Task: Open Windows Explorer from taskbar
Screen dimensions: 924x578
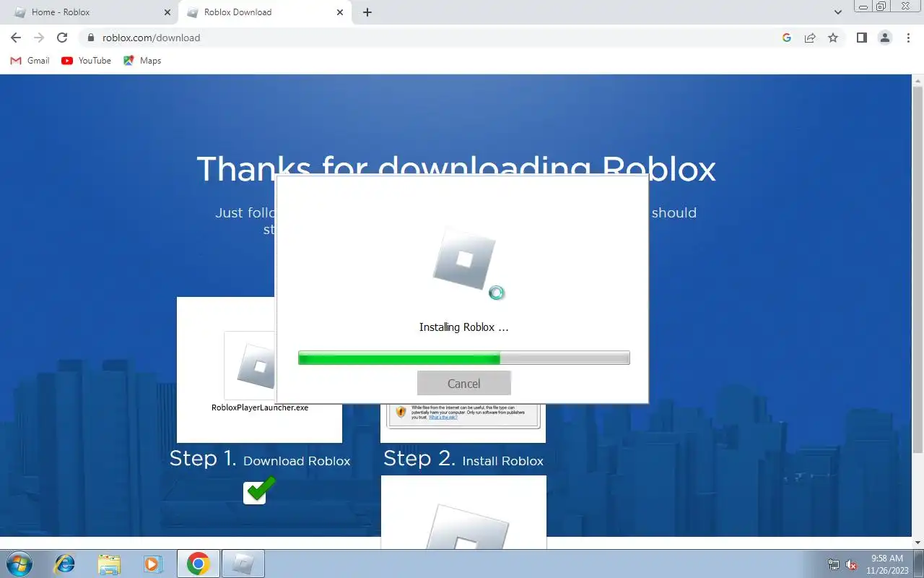Action: pos(109,564)
